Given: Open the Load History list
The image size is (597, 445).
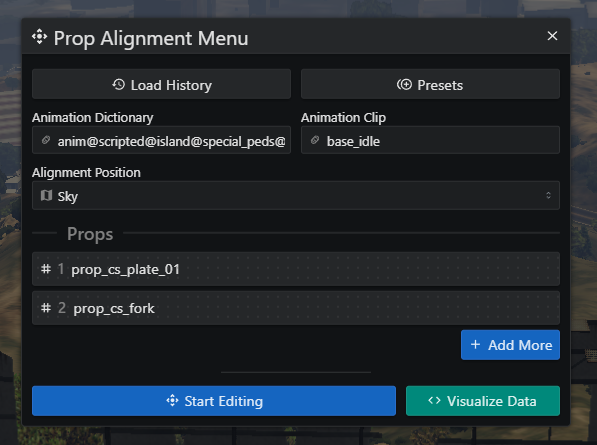Looking at the screenshot, I should pyautogui.click(x=161, y=85).
